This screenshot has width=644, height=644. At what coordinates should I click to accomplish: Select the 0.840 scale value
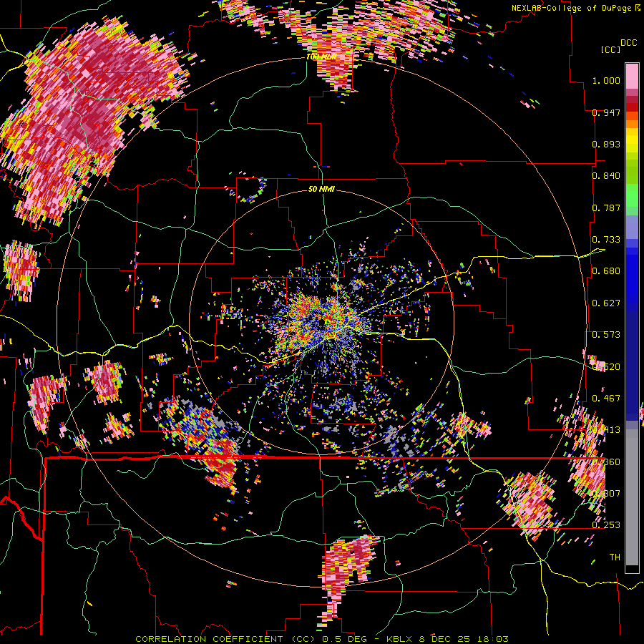606,176
